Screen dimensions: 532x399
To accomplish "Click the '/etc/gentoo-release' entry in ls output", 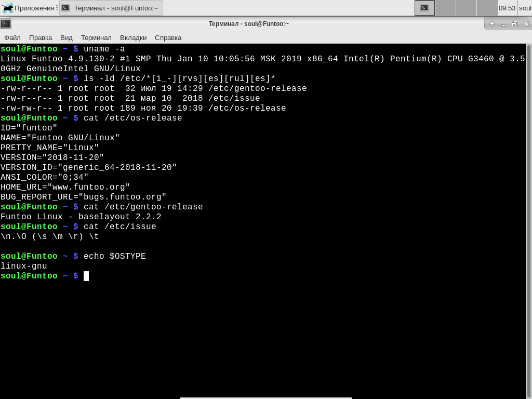I will tap(258, 88).
